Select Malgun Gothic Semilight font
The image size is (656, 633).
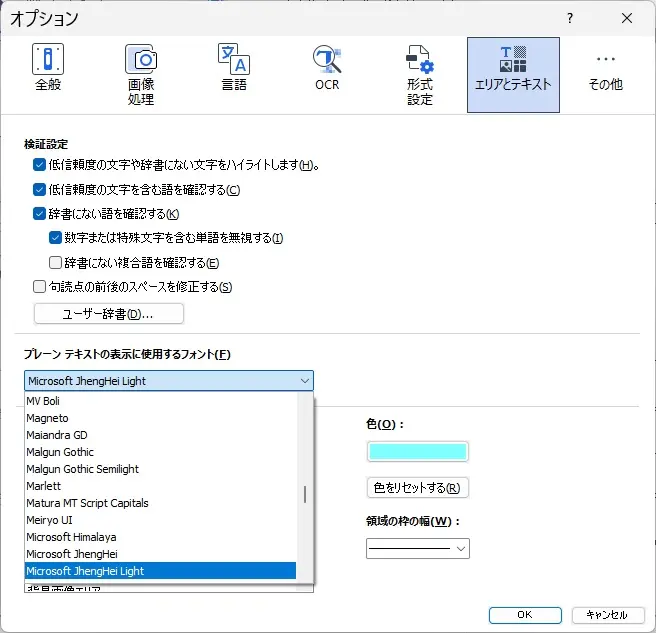161,469
